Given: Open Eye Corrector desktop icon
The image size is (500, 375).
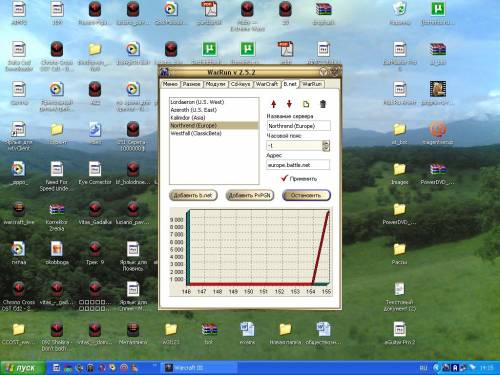Looking at the screenshot, I should click(95, 173).
